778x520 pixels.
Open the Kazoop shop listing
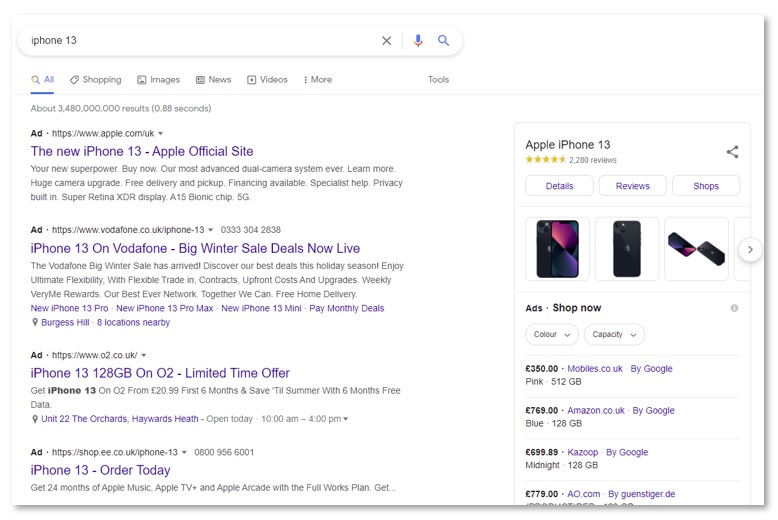pyautogui.click(x=583, y=452)
